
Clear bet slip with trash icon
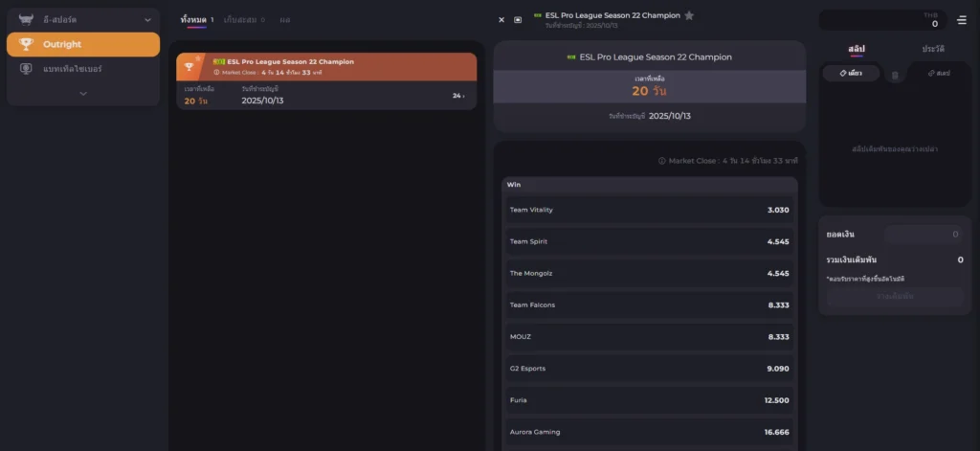click(x=895, y=75)
